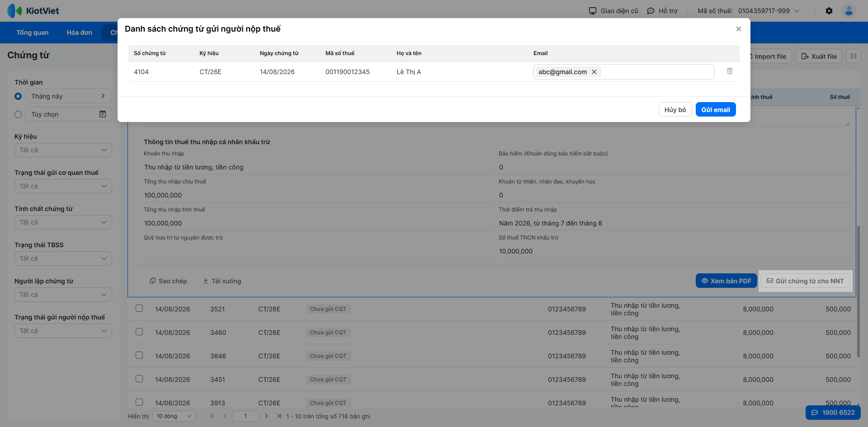Open Tính chất chứng từ dropdown
This screenshot has height=427, width=868.
[x=63, y=222]
